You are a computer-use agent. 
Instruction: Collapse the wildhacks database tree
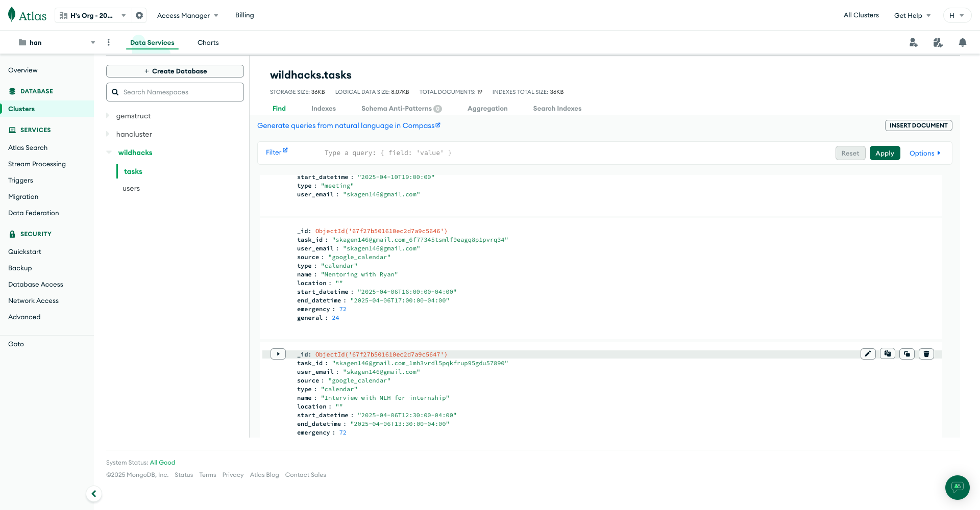coord(109,152)
